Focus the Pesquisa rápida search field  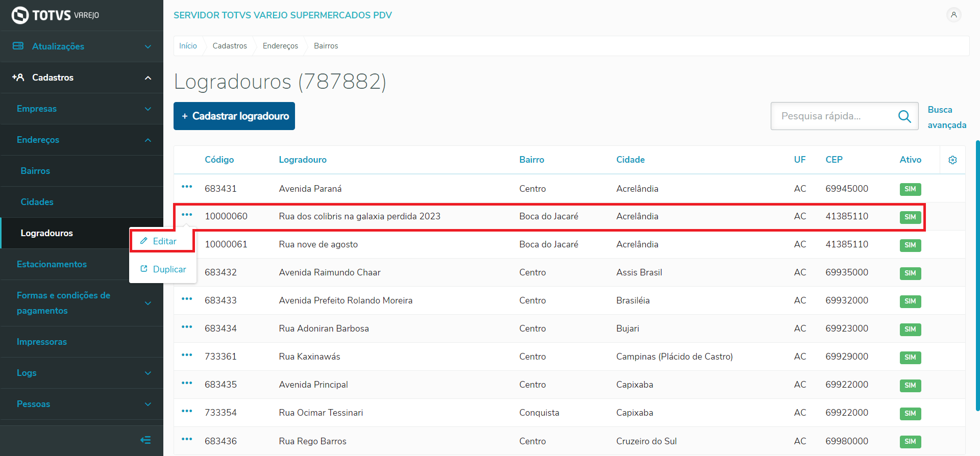pos(835,116)
